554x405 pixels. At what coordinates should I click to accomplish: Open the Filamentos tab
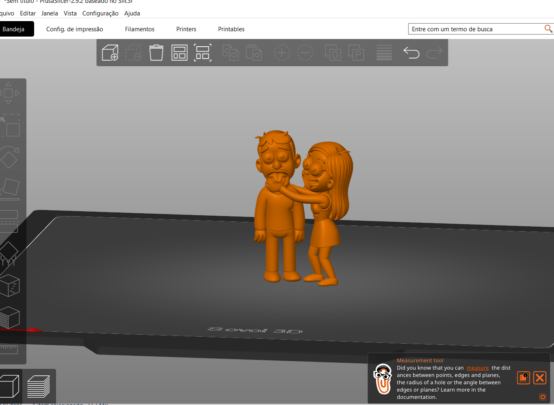click(x=140, y=29)
